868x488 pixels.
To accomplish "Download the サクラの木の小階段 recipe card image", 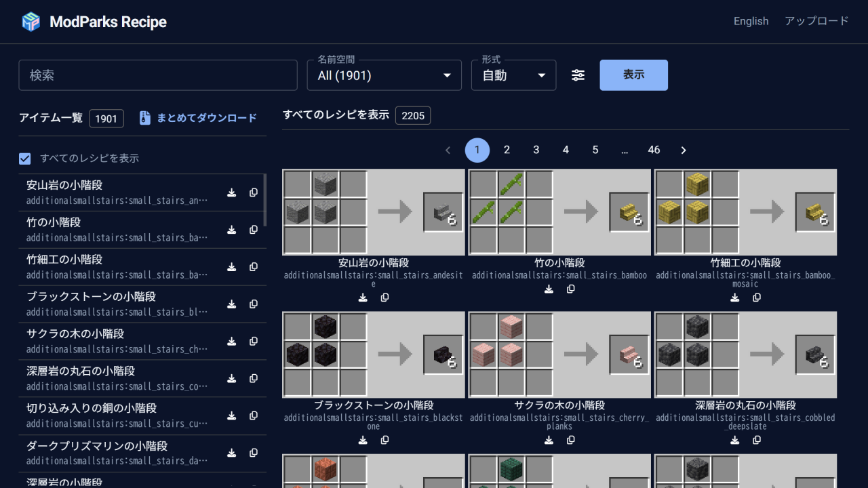I will [x=549, y=441].
